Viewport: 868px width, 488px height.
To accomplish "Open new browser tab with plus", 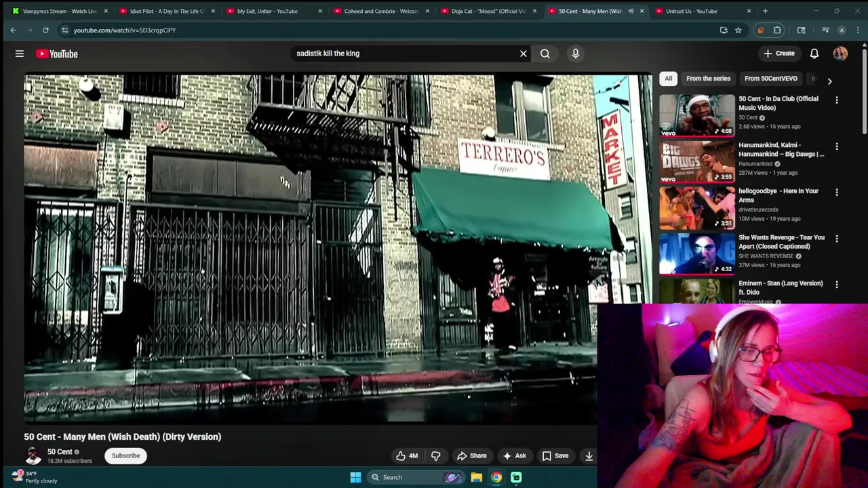I will tap(765, 11).
